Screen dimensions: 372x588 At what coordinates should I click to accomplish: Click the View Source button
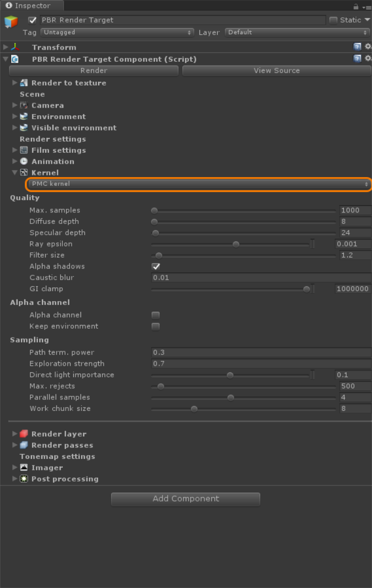click(x=277, y=71)
